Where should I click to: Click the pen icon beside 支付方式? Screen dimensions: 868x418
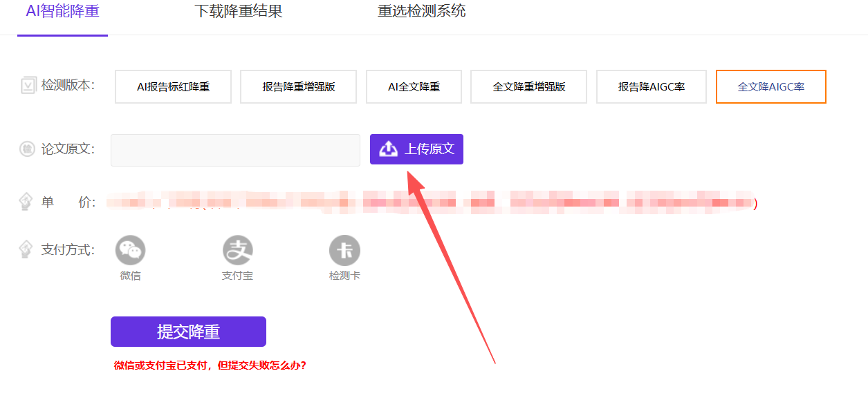tap(26, 249)
